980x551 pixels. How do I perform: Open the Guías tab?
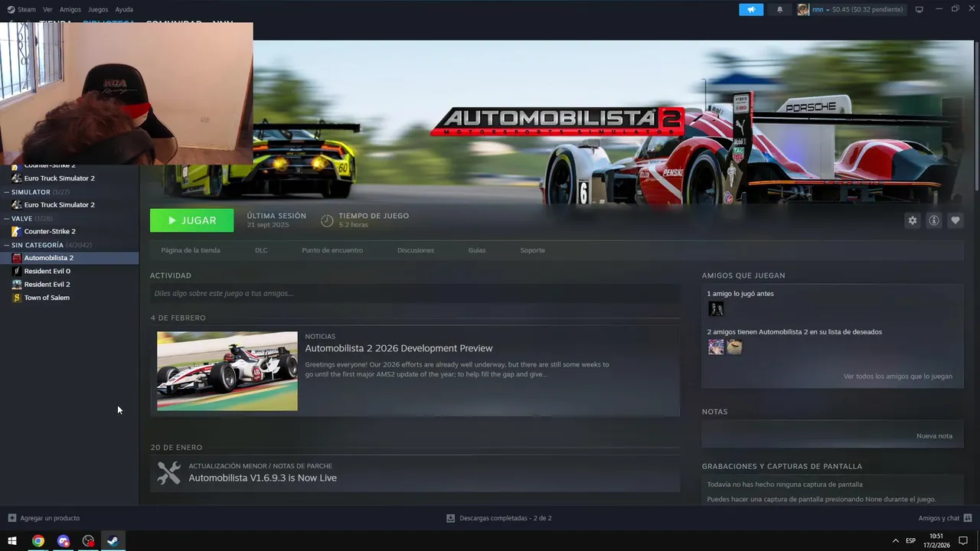point(477,250)
